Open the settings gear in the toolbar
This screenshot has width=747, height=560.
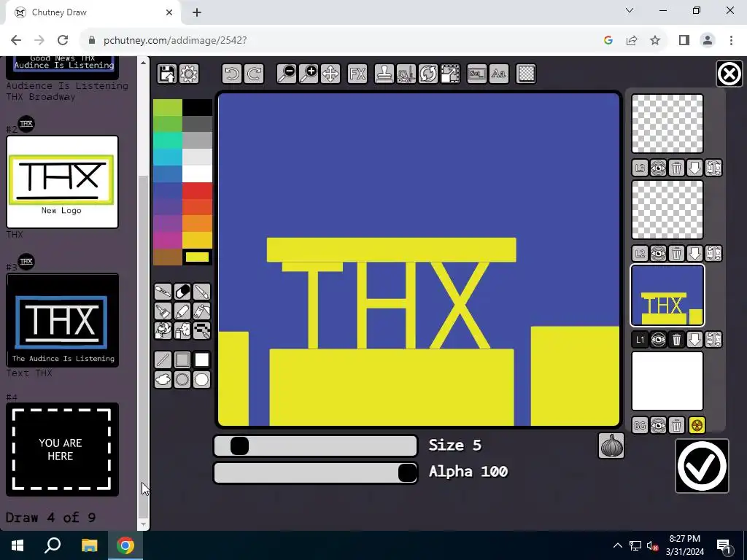(189, 74)
